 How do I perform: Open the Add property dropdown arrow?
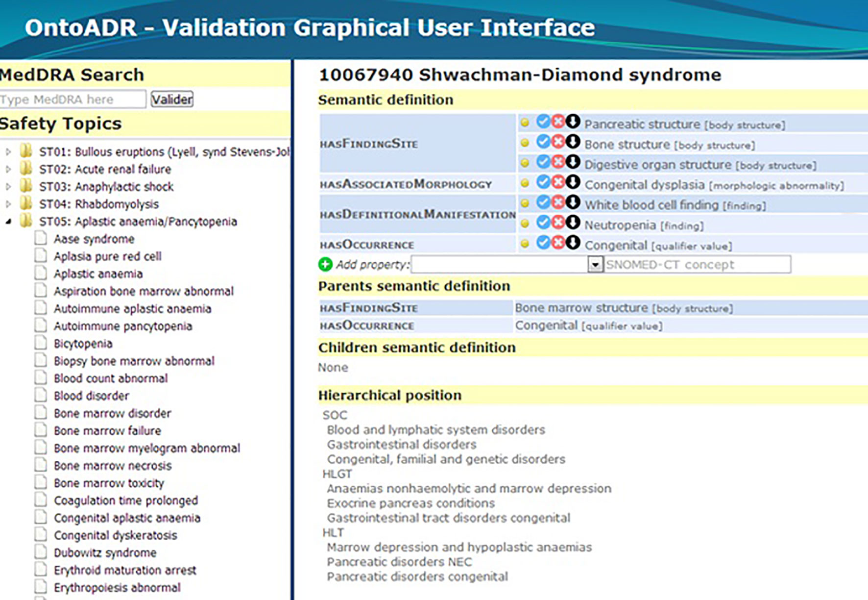coord(595,265)
